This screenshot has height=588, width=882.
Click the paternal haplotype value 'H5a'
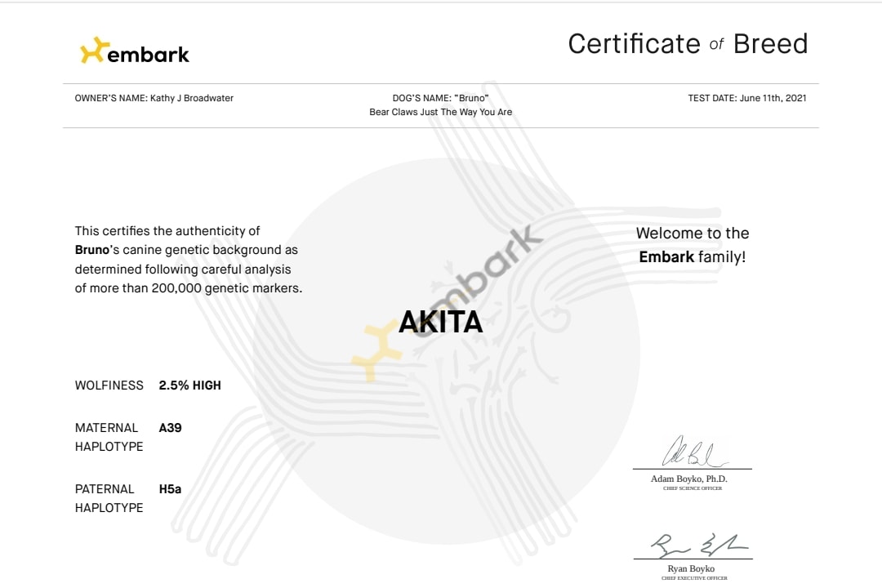(x=170, y=489)
